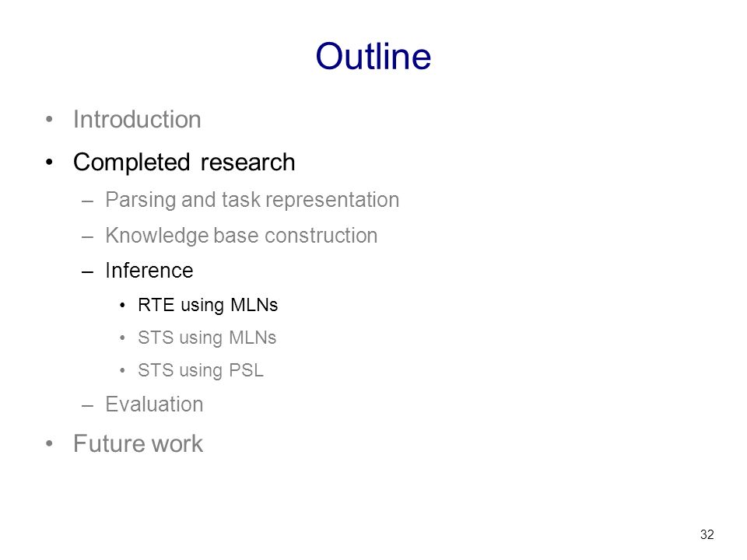Click the RTE using MLNs item

coord(208,305)
